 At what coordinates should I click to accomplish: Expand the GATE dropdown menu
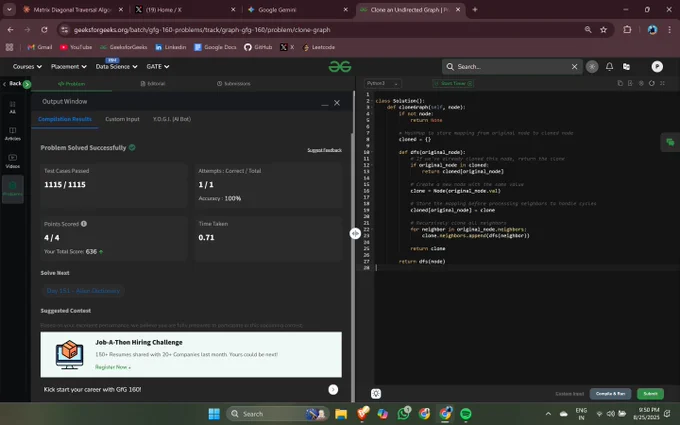click(158, 66)
